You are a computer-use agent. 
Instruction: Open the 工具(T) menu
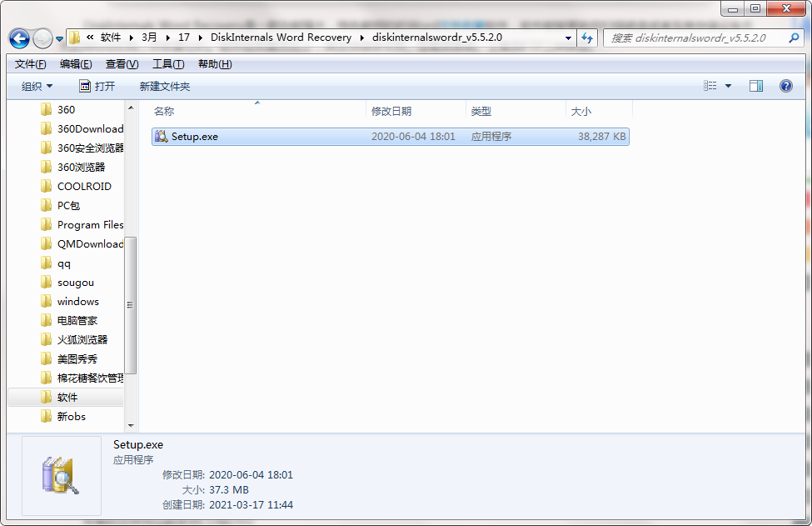tap(167, 63)
